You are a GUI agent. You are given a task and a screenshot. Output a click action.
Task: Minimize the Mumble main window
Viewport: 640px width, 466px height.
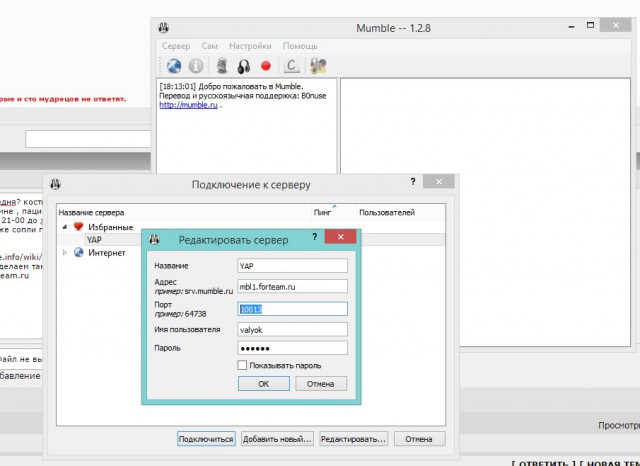pos(571,27)
